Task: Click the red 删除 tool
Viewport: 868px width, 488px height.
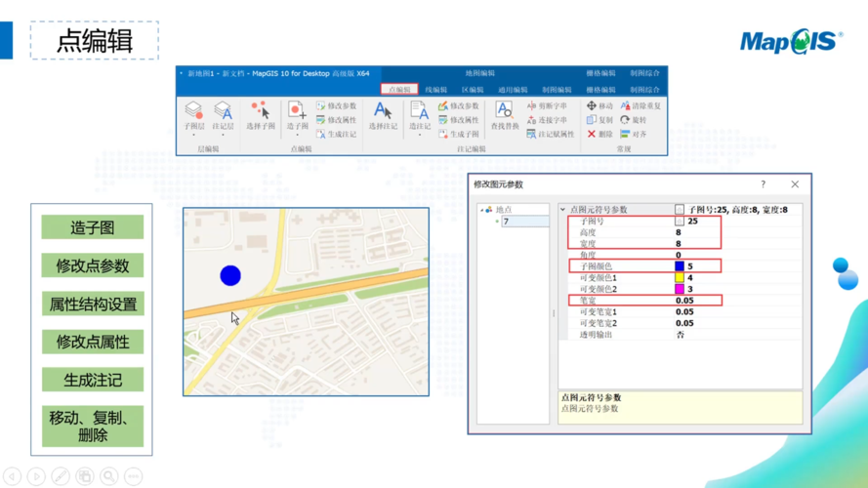Action: (x=599, y=134)
